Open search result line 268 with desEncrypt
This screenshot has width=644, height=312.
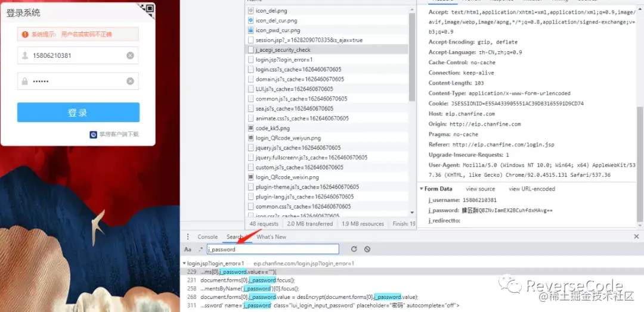coord(412,297)
